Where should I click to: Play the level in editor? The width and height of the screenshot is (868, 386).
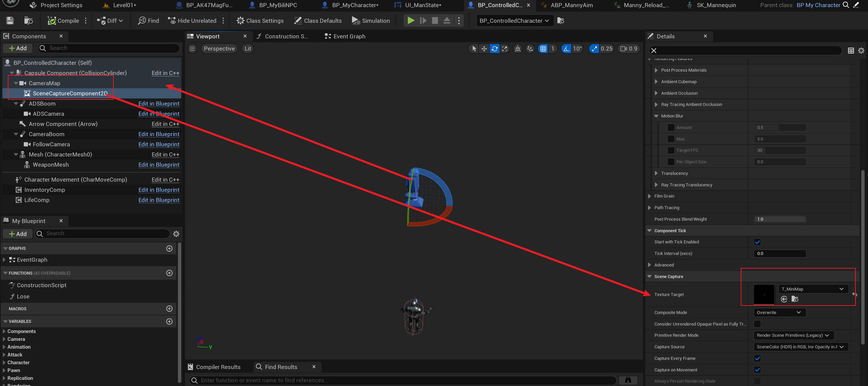411,21
